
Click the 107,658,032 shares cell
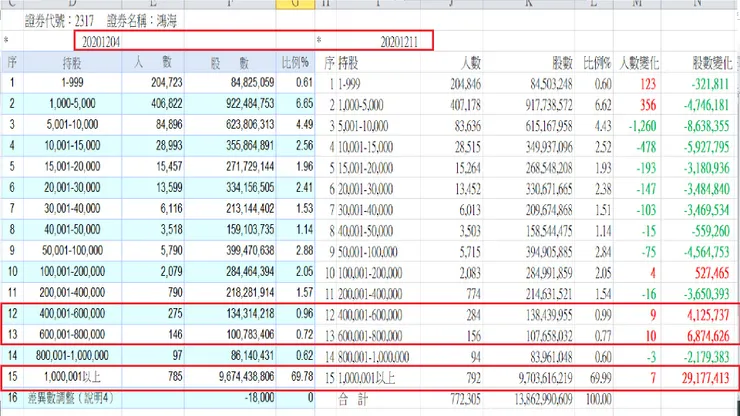click(549, 336)
